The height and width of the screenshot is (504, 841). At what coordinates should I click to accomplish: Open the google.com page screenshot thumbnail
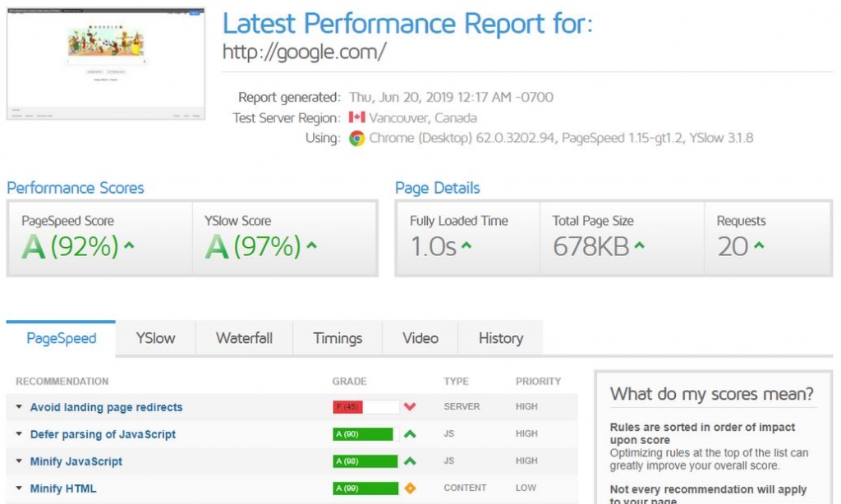105,62
